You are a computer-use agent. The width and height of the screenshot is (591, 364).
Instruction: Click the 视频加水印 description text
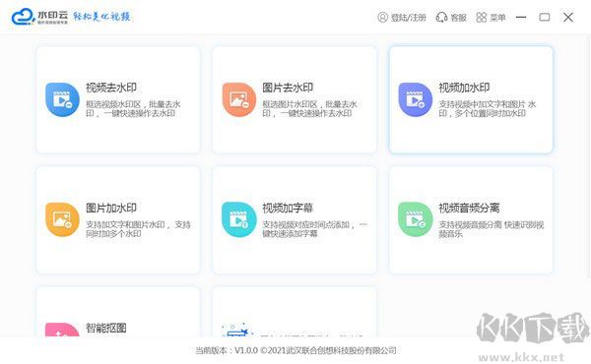(488, 109)
